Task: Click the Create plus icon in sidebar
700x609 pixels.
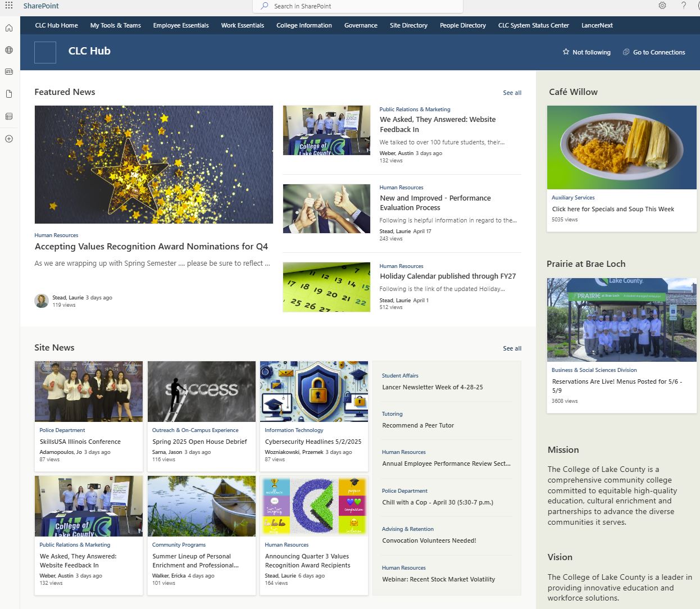Action: (9, 139)
